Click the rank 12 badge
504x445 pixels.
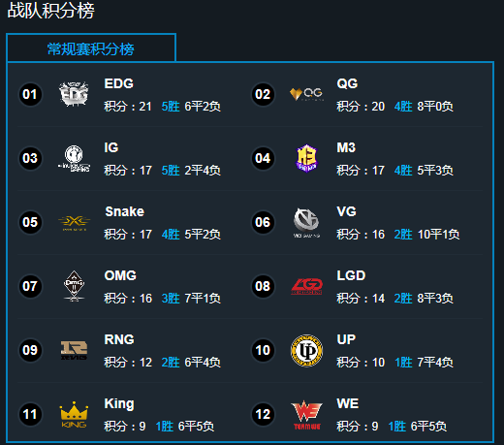coord(263,414)
